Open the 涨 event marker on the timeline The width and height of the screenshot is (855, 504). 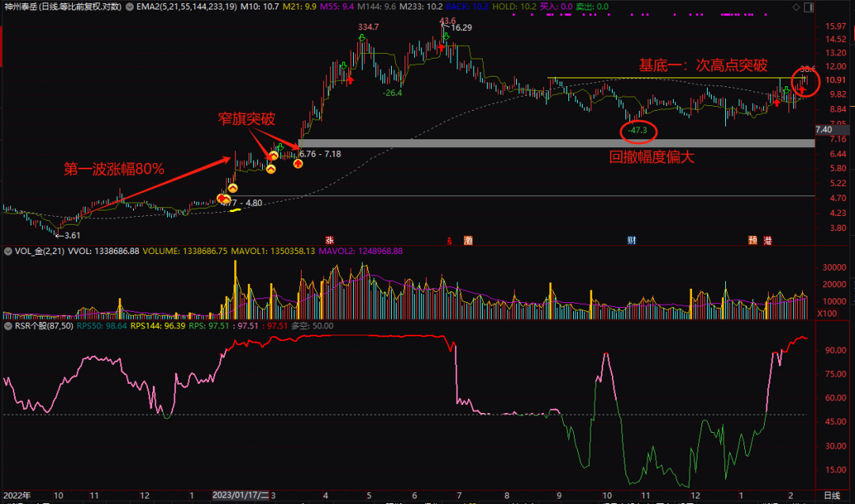pos(329,241)
